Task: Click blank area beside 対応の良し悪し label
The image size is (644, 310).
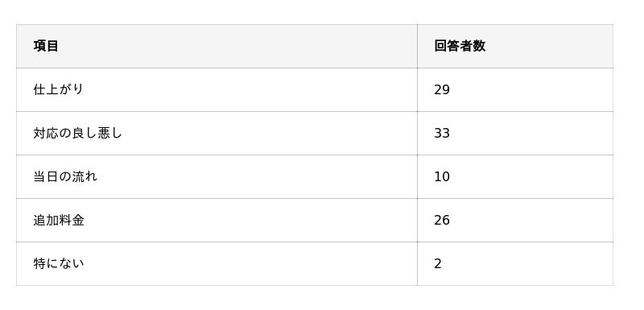Action: click(x=269, y=133)
